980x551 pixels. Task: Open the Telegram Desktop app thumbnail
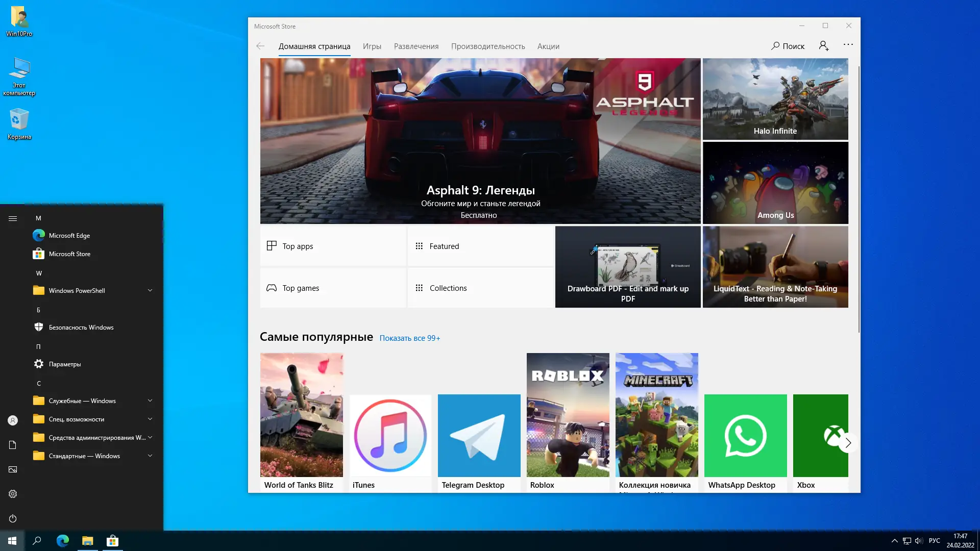[479, 436]
